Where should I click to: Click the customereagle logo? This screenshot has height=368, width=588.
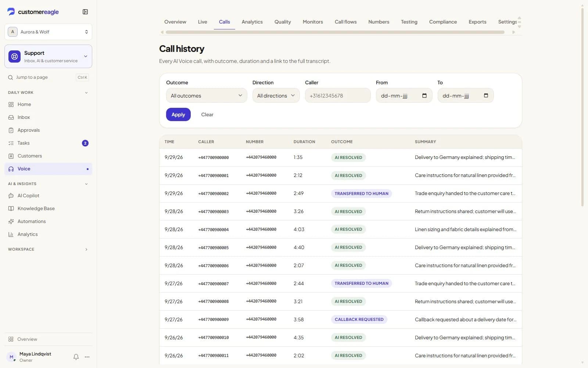pos(33,12)
